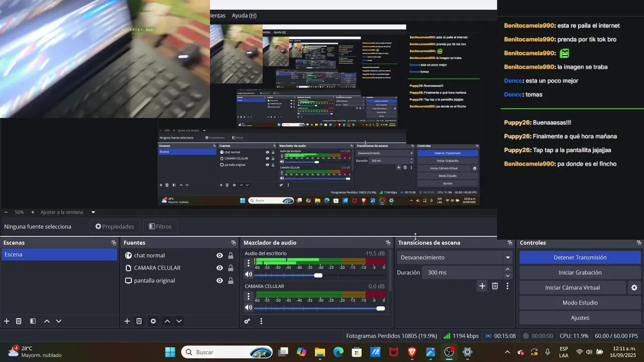The width and height of the screenshot is (644, 362).
Task: Add a new source in Fuentes panel
Action: click(127, 321)
